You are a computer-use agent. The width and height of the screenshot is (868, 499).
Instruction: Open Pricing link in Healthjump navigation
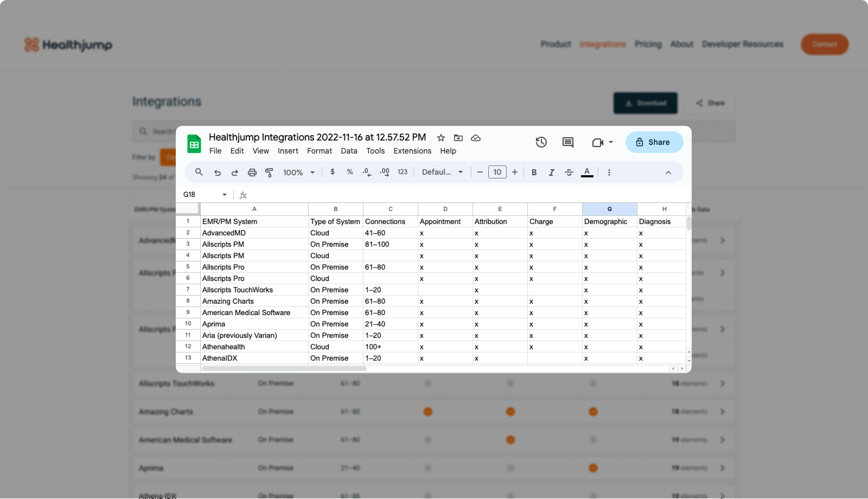click(648, 44)
